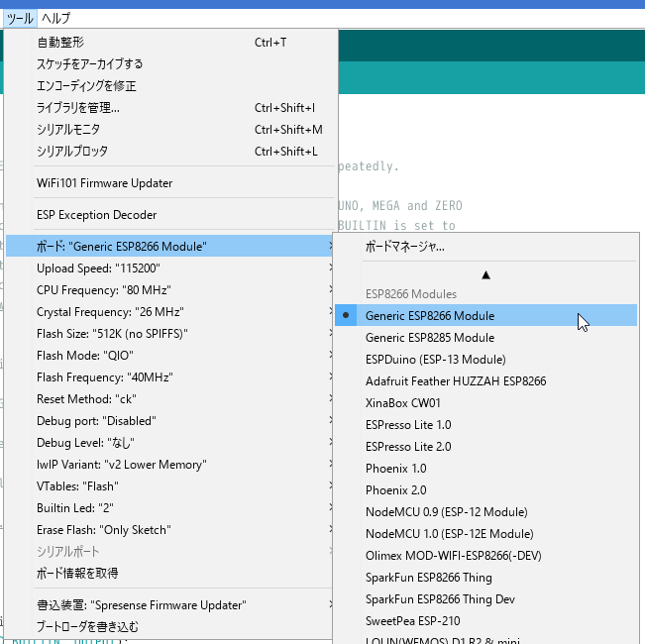Expand CPU Frequency 80 MHz options
645x644 pixels.
(169, 290)
